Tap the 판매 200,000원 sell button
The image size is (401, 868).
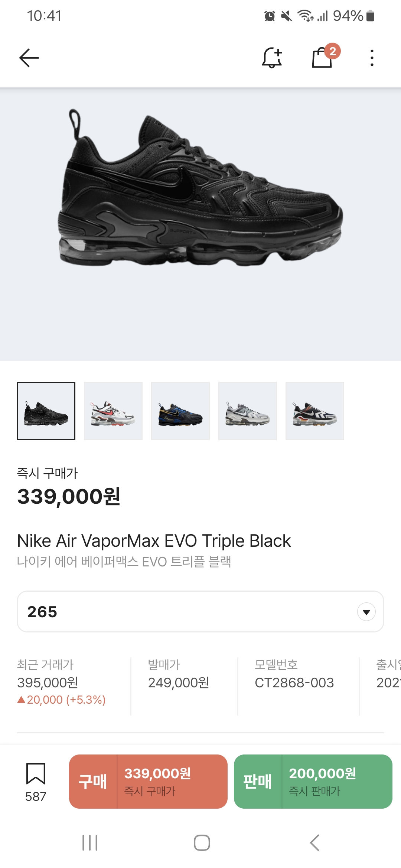pyautogui.click(x=313, y=782)
